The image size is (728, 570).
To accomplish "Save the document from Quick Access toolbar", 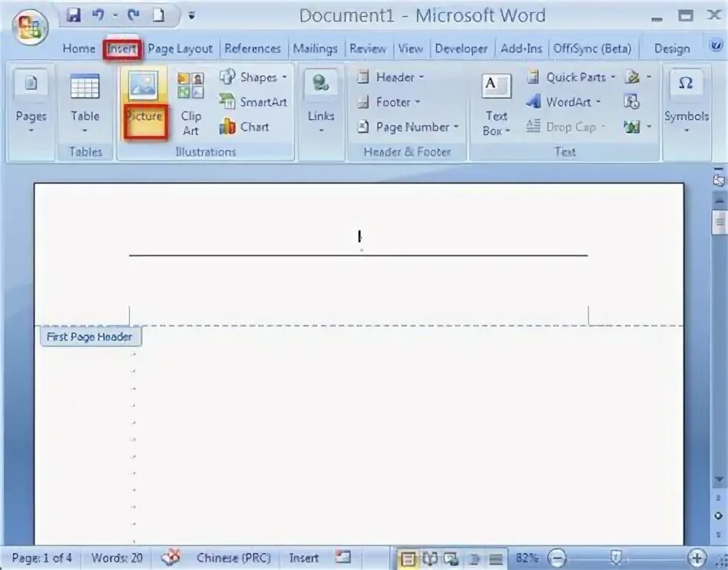I will [x=74, y=15].
